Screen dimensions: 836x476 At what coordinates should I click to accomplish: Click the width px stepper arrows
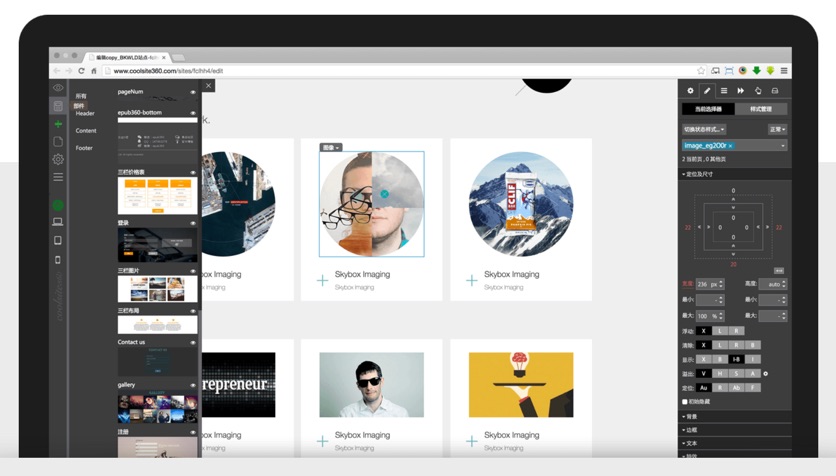(721, 284)
